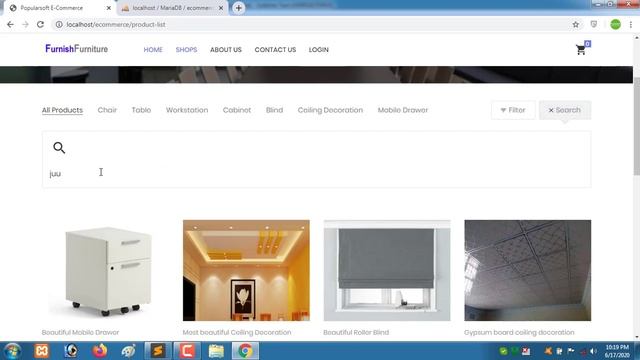The width and height of the screenshot is (640, 360).
Task: Go to HOME nav menu
Action: pyautogui.click(x=153, y=50)
